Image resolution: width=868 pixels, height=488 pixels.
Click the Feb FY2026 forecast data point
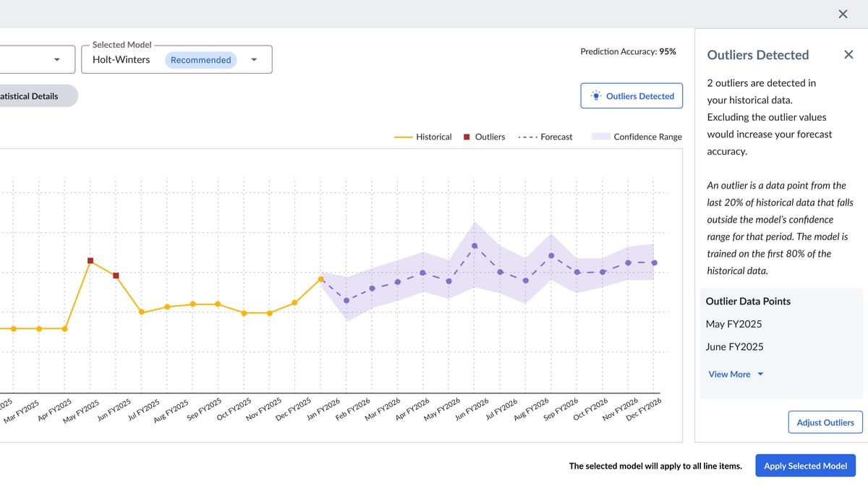point(346,300)
